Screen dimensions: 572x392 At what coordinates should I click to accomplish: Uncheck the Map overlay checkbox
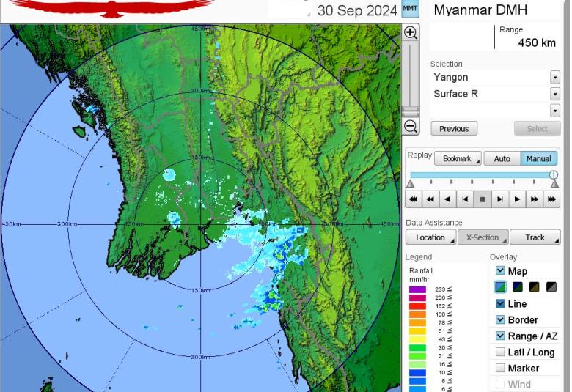(x=500, y=271)
